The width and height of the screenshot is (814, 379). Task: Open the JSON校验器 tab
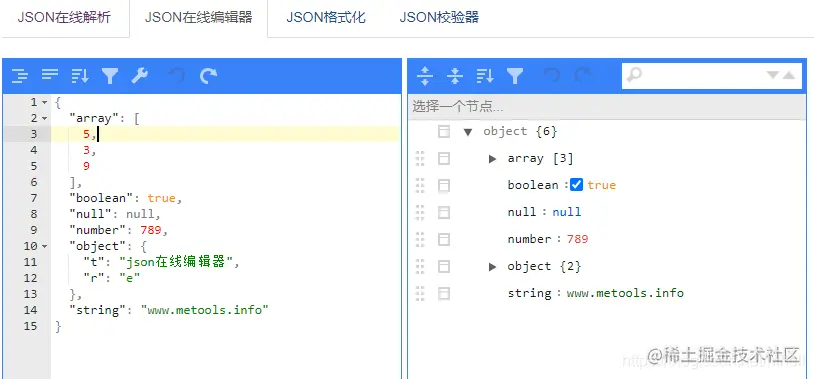(x=439, y=18)
